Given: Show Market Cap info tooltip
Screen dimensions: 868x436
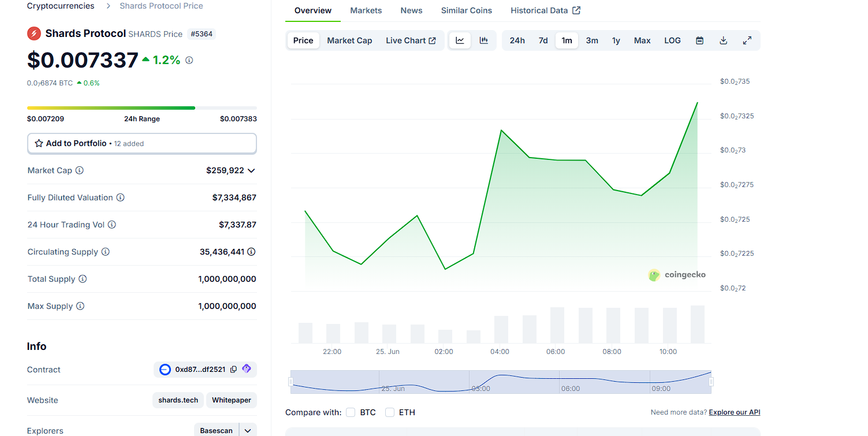Looking at the screenshot, I should (x=80, y=170).
